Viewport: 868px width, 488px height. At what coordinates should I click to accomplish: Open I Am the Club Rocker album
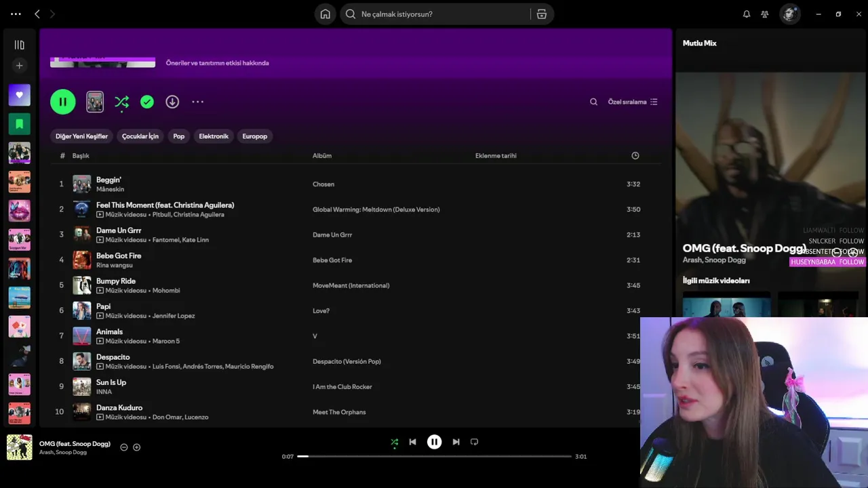click(x=342, y=387)
